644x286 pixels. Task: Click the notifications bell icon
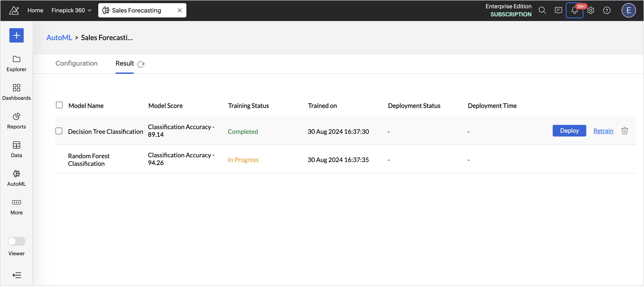pos(574,11)
